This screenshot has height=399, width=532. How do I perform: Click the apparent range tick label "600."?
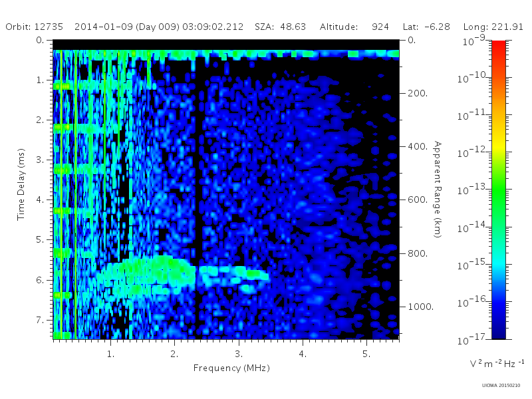(x=418, y=199)
